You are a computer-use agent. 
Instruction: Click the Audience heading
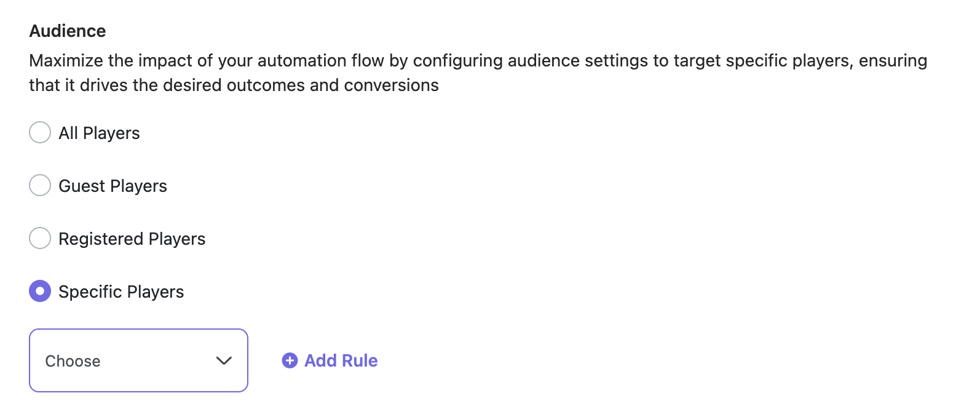pyautogui.click(x=68, y=31)
